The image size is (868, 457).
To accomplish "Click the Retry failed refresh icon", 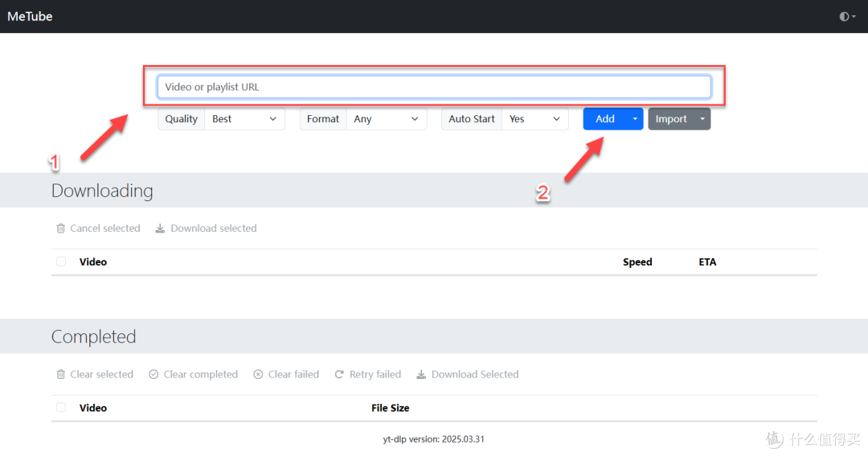I will coord(339,374).
